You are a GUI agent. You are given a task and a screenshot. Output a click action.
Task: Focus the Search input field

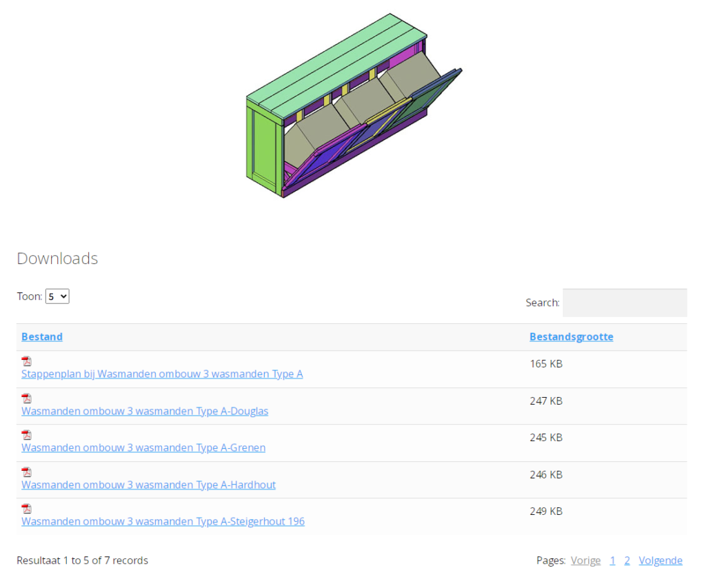click(x=625, y=303)
